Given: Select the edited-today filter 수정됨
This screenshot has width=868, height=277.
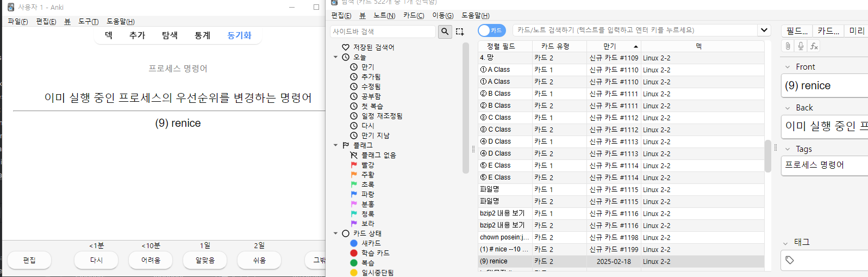Looking at the screenshot, I should pyautogui.click(x=366, y=87).
